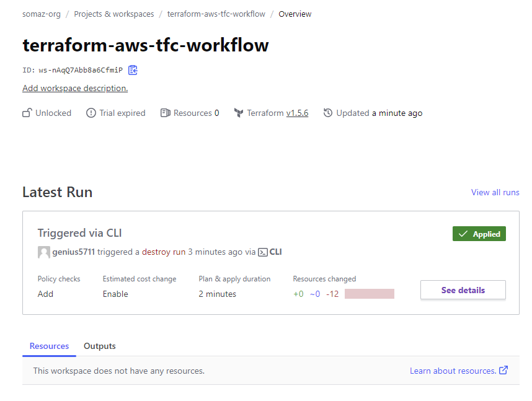Open the Triggered via CLI run title

coord(80,233)
